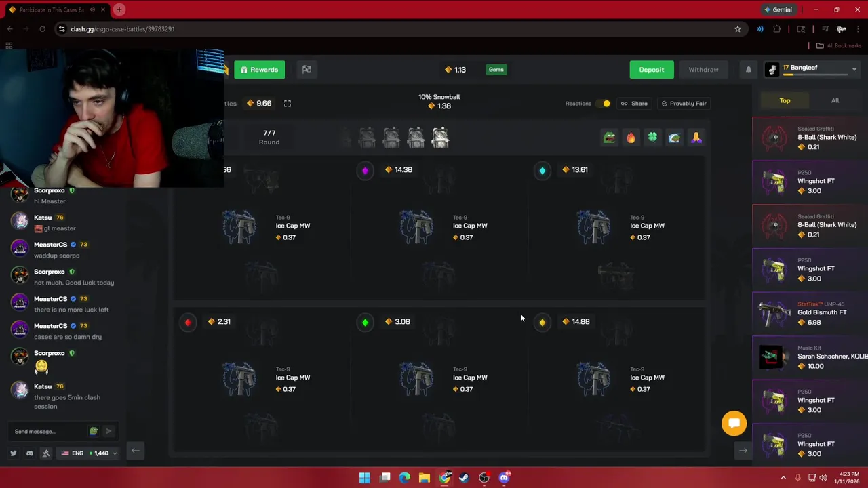Send the fourth reaction emoji with the blue shape

(674, 138)
